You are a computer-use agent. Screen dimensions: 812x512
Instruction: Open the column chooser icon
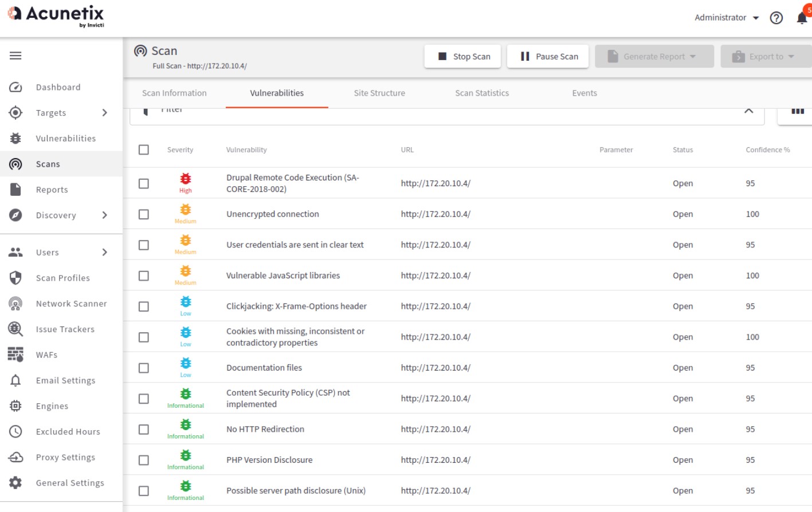coord(797,111)
